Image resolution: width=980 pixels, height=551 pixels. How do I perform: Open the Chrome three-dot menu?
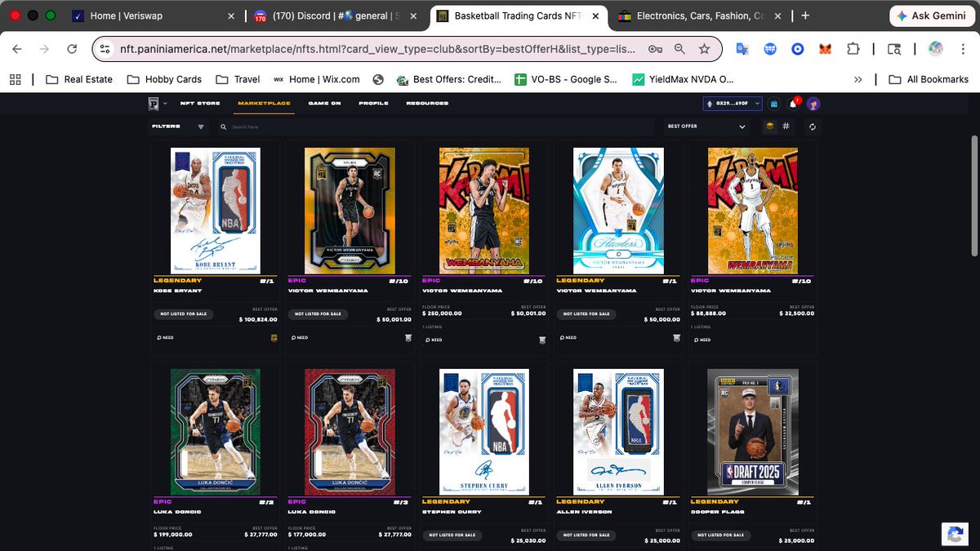click(x=964, y=49)
